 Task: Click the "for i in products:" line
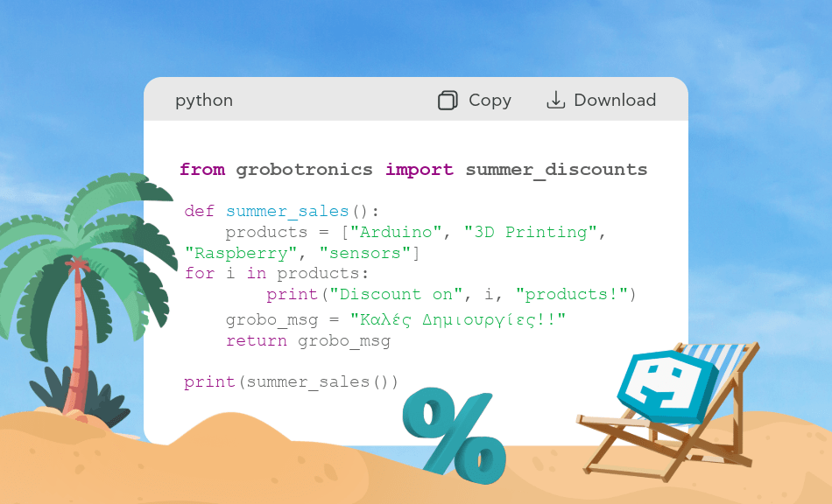[x=277, y=274]
